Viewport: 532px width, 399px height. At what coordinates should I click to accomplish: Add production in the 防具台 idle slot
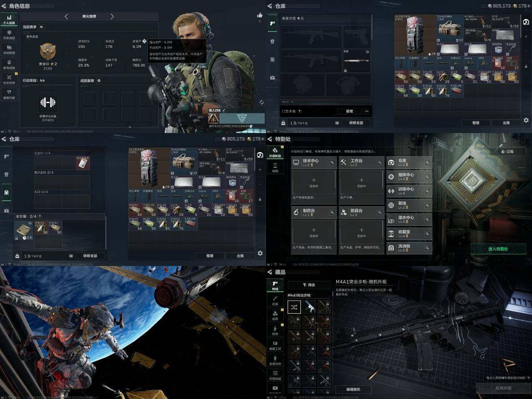pyautogui.click(x=362, y=232)
